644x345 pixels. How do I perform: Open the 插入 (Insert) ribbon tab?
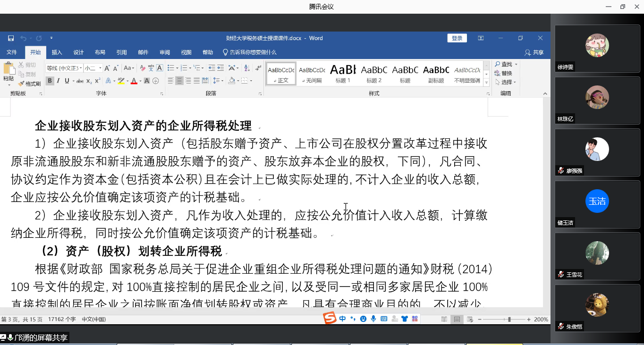57,52
